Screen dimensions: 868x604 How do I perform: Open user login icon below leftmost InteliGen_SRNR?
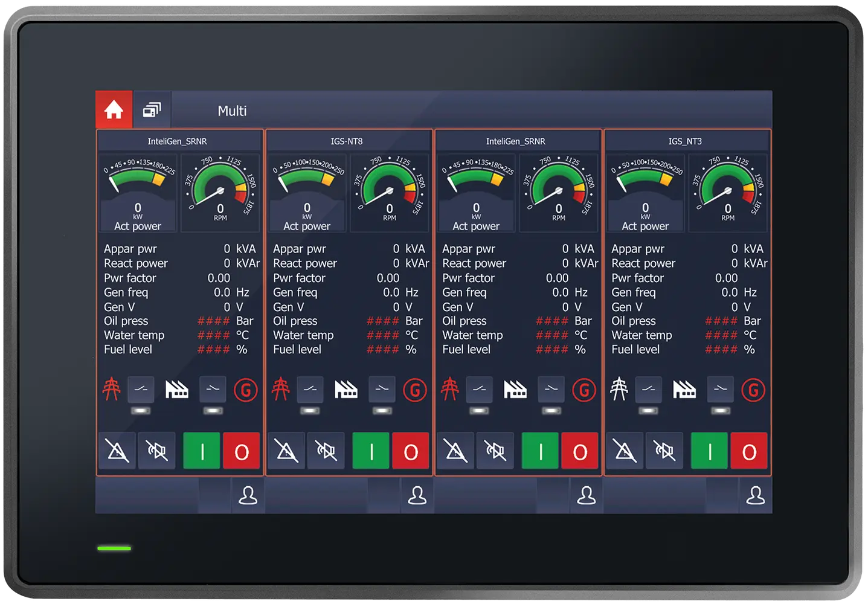248,495
